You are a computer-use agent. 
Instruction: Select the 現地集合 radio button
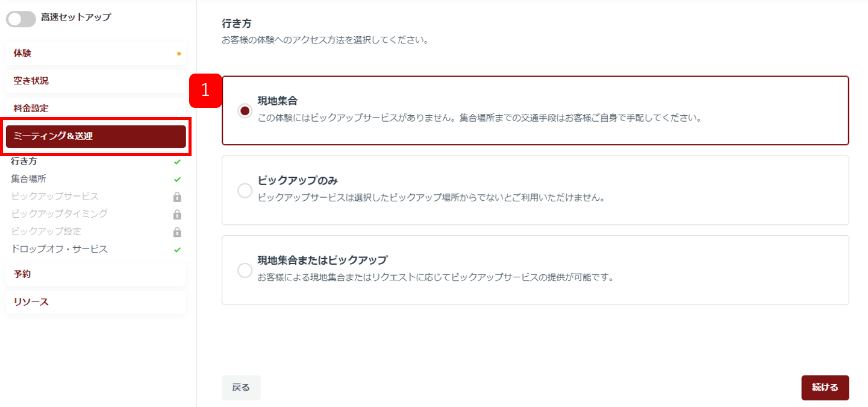[x=245, y=112]
